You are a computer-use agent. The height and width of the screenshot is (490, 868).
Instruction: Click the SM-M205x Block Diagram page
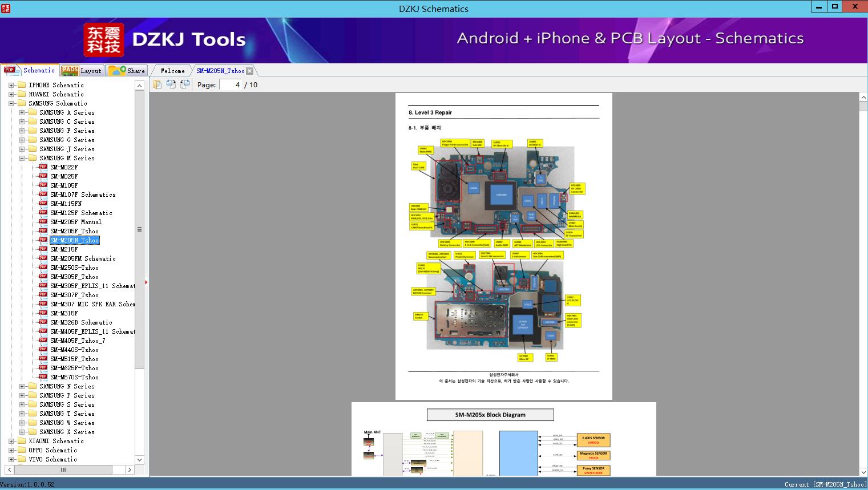coord(503,439)
